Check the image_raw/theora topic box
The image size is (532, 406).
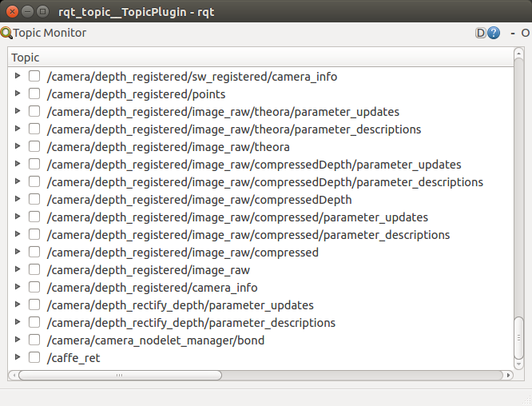34,146
